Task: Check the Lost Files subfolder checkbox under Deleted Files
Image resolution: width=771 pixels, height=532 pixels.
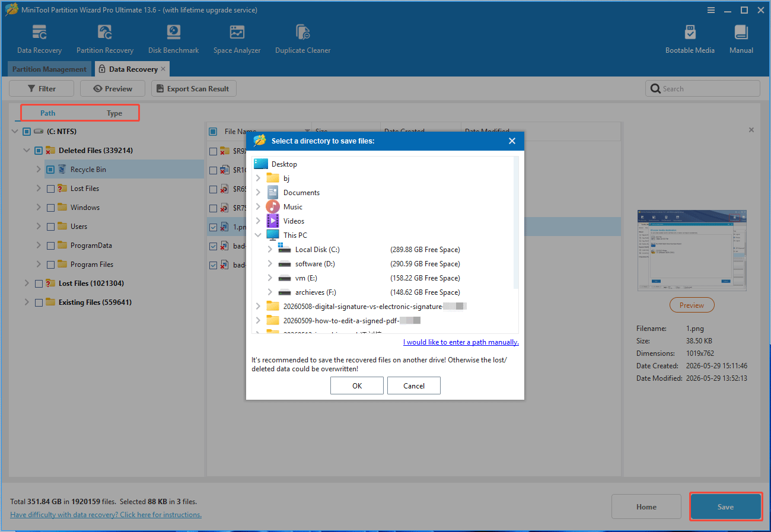Action: pyautogui.click(x=50, y=189)
